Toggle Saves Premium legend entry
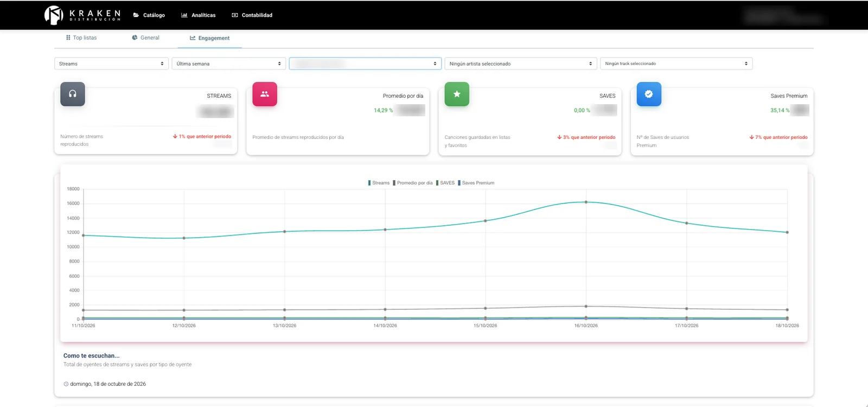This screenshot has height=407, width=868. coord(476,183)
